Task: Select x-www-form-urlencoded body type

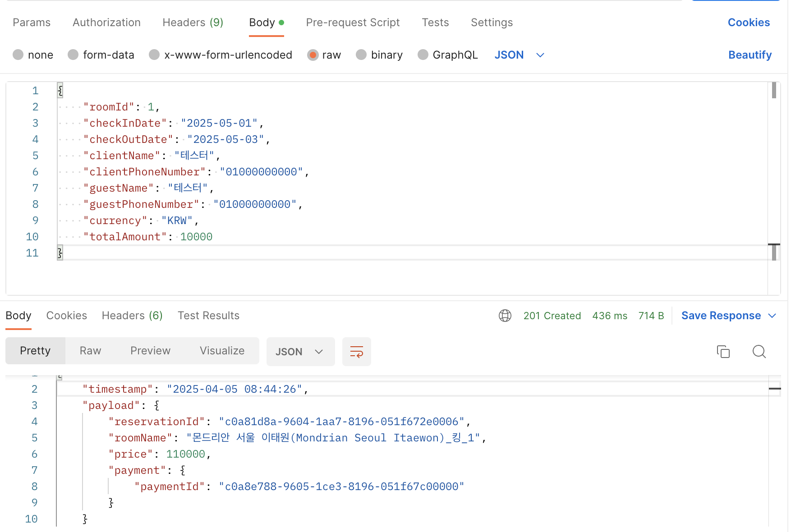Action: pyautogui.click(x=221, y=55)
